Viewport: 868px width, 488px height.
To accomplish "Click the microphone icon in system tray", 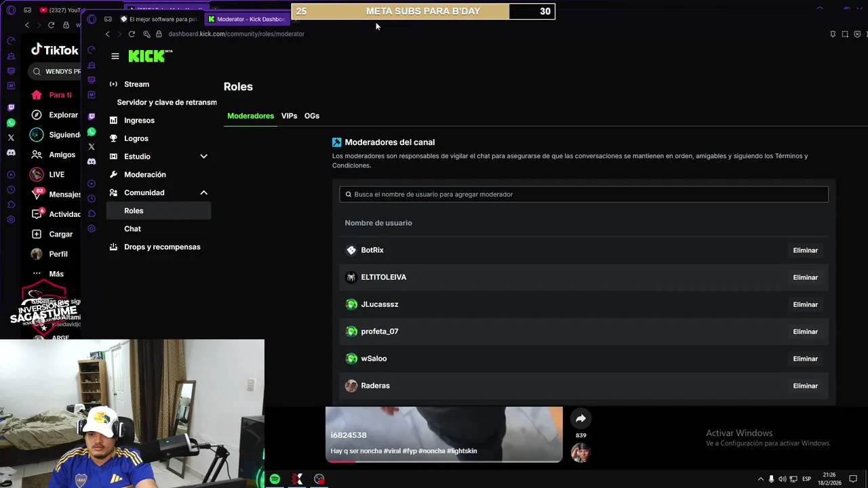I will [771, 479].
